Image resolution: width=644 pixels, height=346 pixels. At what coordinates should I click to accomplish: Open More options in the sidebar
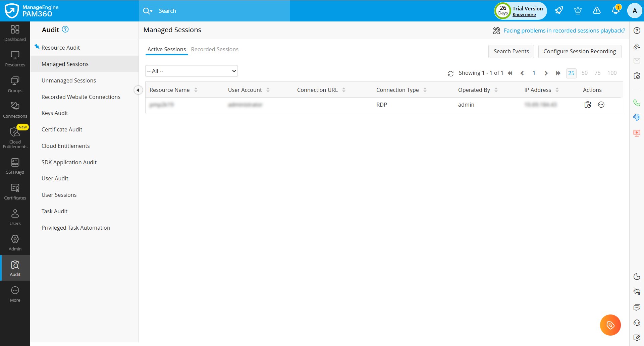[15, 294]
